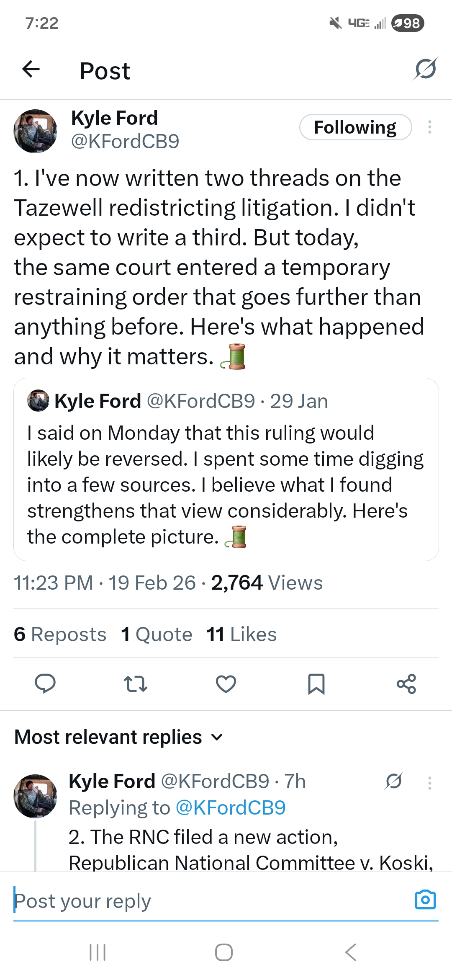Open the main post's three-dot menu
Screen dimensions: 452x980
point(429,127)
